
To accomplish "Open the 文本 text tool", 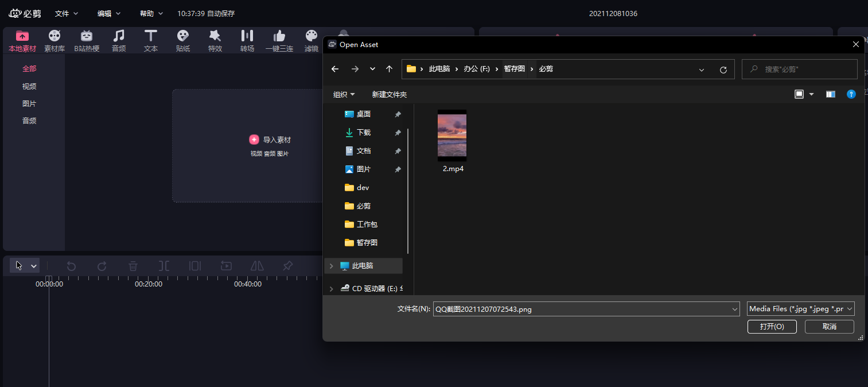I will pos(151,40).
